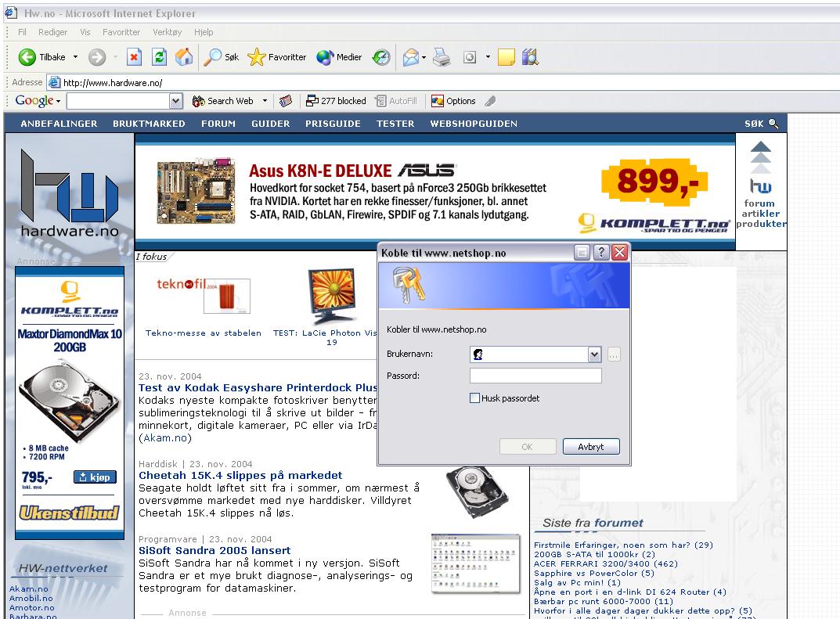
Task: Open the Sapphire vs PowerColor forum thread
Action: [x=594, y=574]
